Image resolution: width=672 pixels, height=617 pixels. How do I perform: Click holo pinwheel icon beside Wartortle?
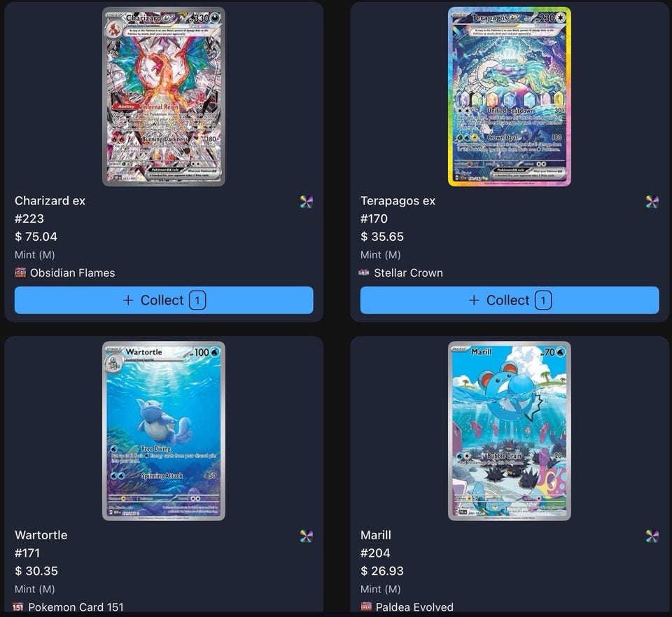(307, 536)
